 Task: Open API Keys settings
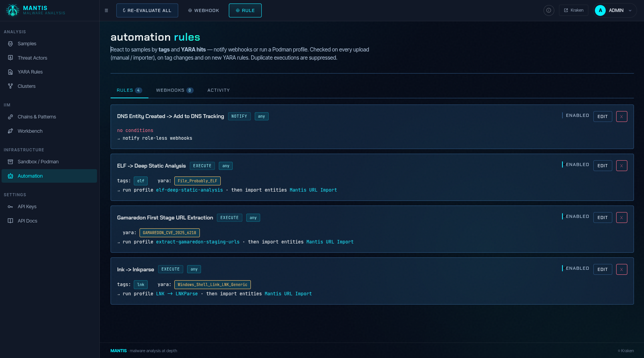[x=49, y=207]
